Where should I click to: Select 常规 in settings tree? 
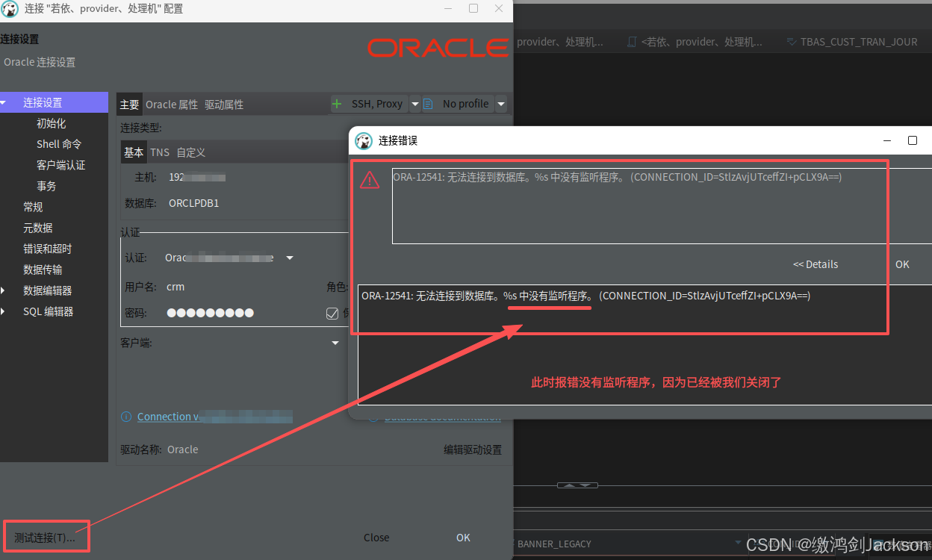coord(34,207)
